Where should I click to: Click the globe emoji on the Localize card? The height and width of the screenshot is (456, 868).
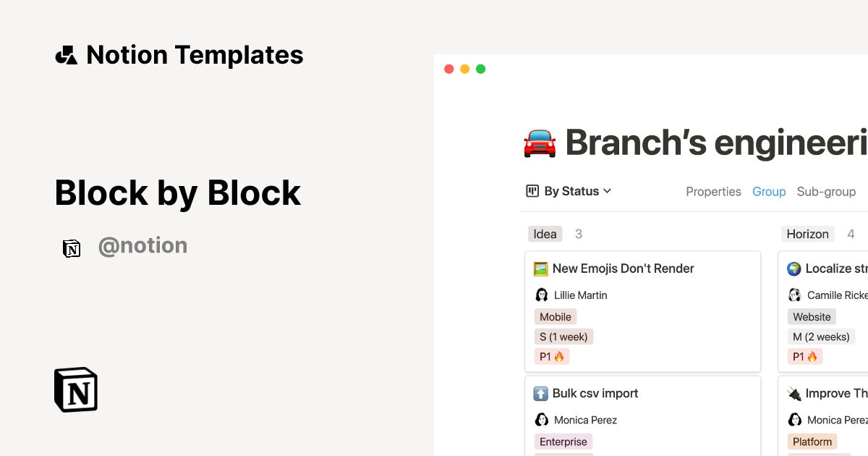click(794, 268)
